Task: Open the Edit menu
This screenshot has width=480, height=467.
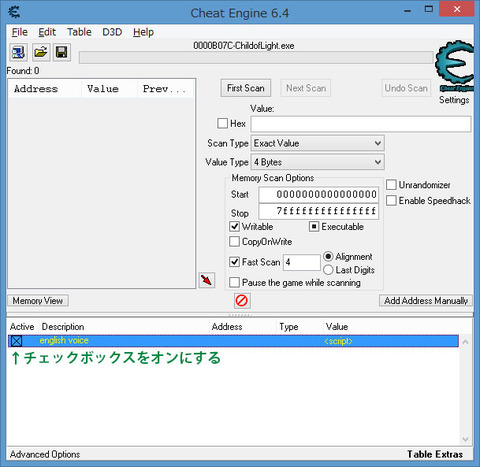Action: 47,32
